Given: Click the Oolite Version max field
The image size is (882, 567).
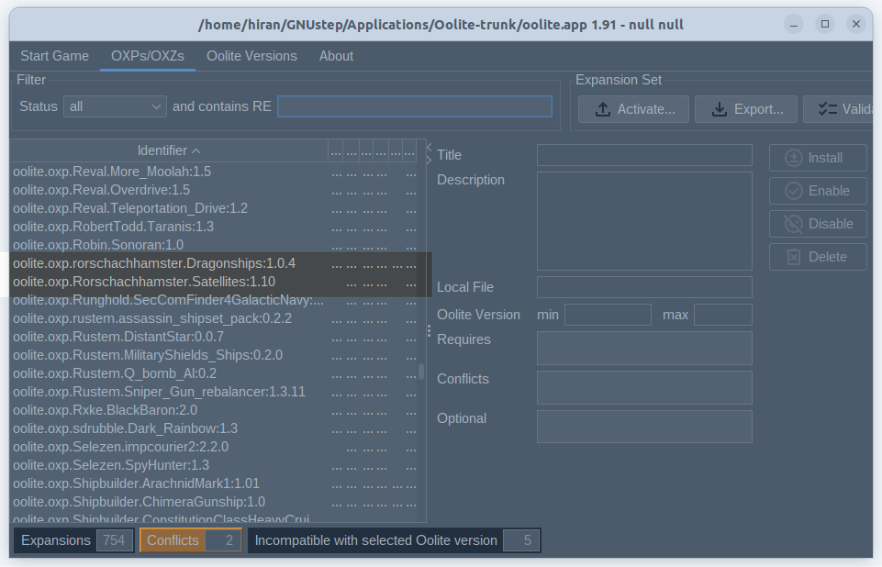Looking at the screenshot, I should (x=723, y=315).
